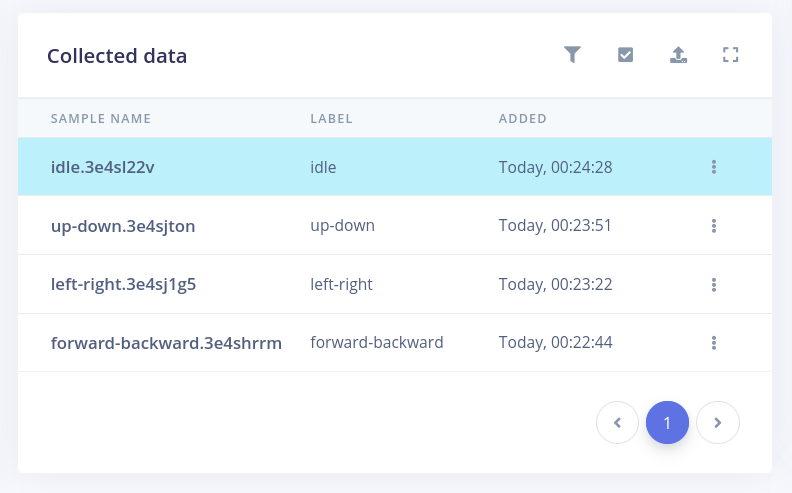Go to the previous page arrow
Screen dimensions: 792x493
pyautogui.click(x=617, y=423)
